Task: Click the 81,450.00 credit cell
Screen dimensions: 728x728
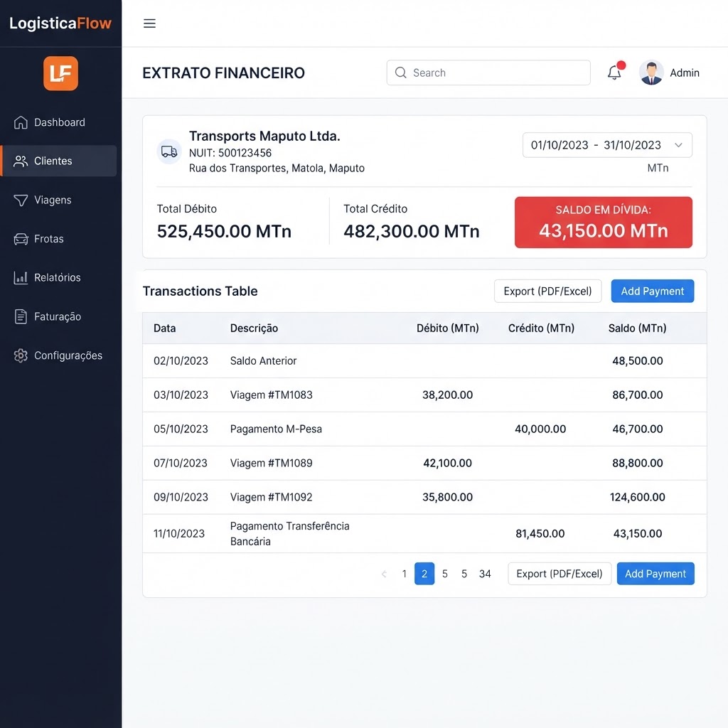Action: (540, 533)
